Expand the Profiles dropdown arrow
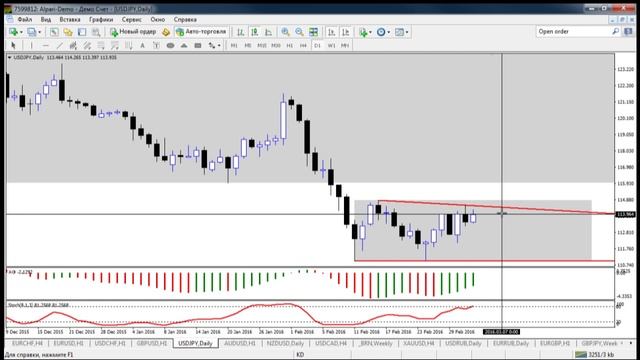This screenshot has height=360, width=640. click(39, 32)
